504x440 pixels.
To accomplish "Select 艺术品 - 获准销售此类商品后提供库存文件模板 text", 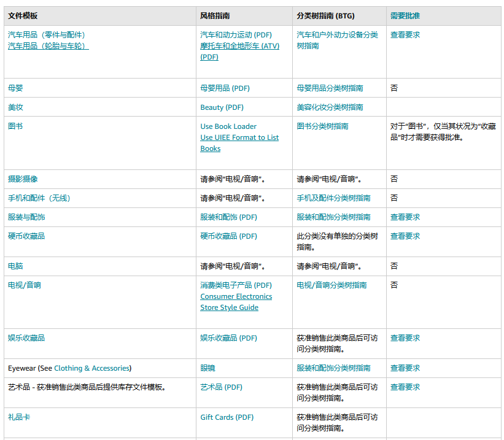I will [x=87, y=387].
